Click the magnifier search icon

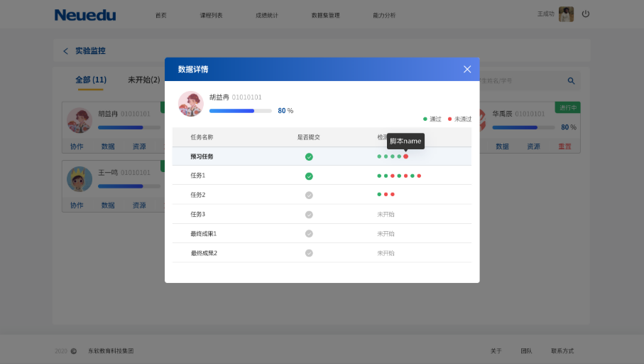point(571,81)
